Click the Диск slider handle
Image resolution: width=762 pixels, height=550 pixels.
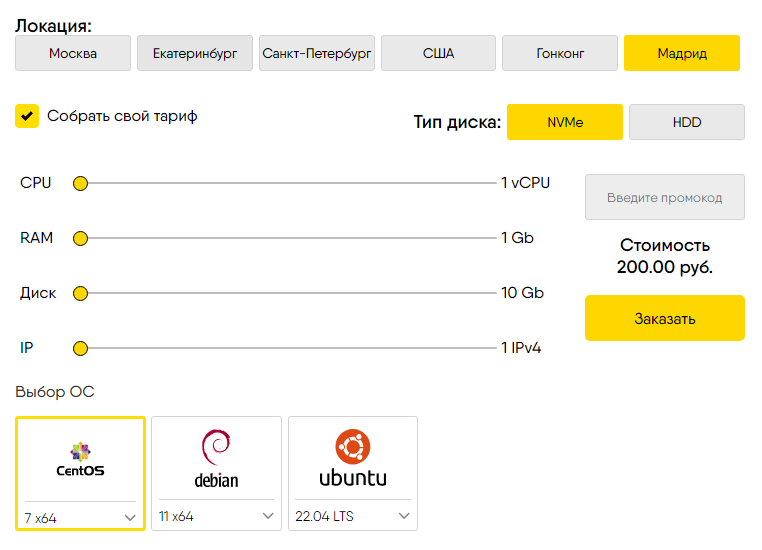(x=81, y=293)
